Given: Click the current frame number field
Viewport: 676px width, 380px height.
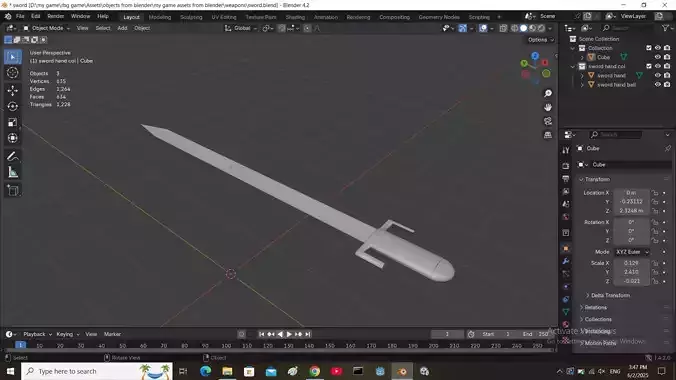Looking at the screenshot, I should pos(447,334).
